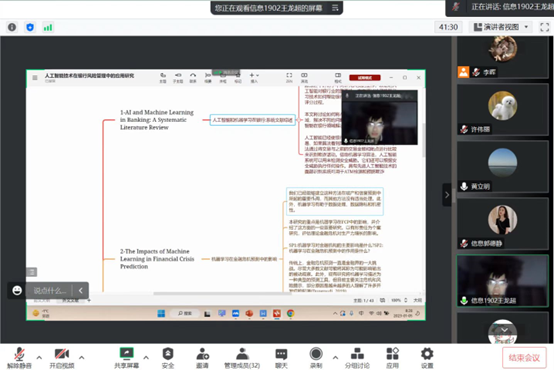This screenshot has width=554, height=370.
Task: Open the 共享屏幕 share screen control
Action: (x=126, y=358)
